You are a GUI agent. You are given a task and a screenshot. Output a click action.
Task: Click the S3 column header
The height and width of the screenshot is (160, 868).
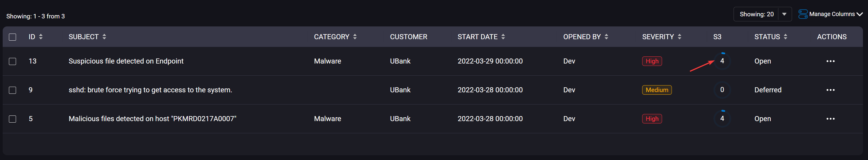tap(717, 37)
